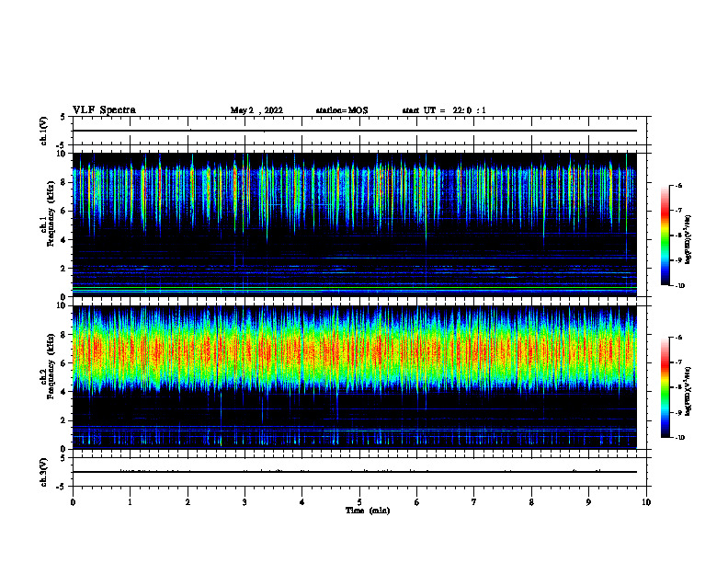Click the "log(PSD)" label beside ch.1 color bar
Image resolution: width=728 pixels, height=563 pixels.
[688, 240]
